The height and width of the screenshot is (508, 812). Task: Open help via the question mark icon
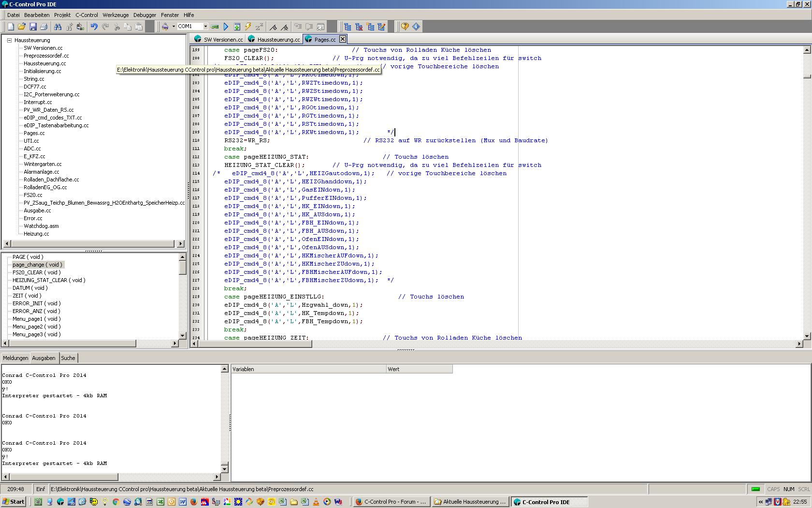[405, 27]
